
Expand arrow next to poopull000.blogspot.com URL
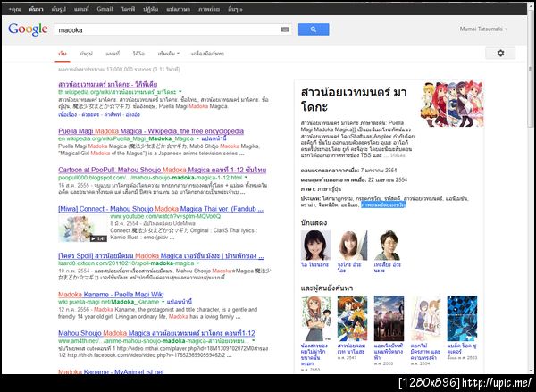click(246, 178)
